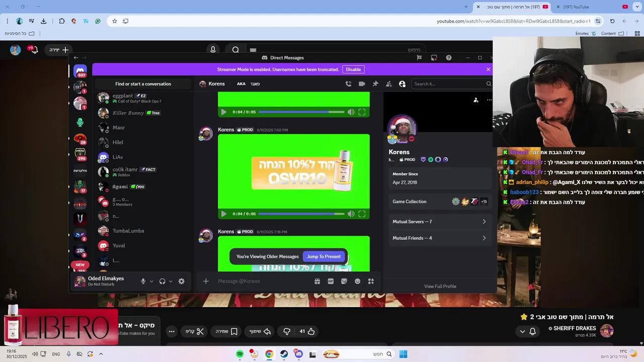Viewport: 644px width, 362px height.
Task: Click the Discord search box
Action: (451, 84)
